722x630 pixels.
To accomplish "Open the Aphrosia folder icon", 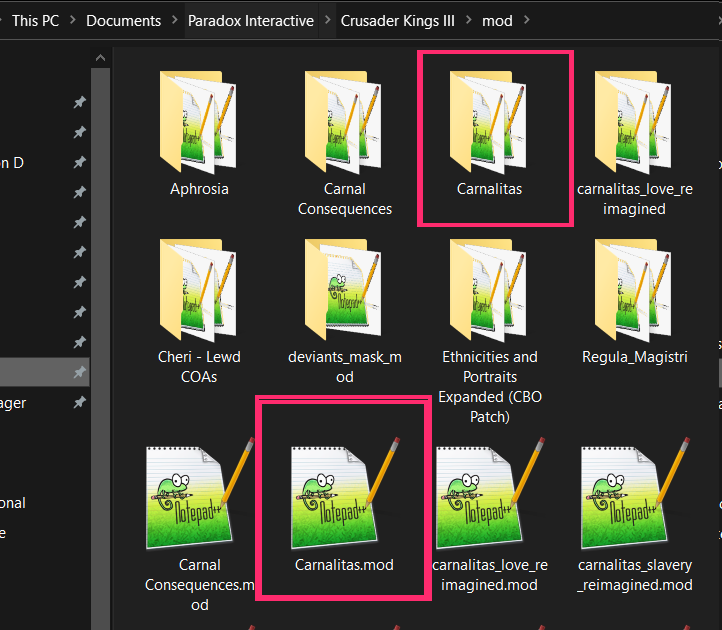I will click(198, 122).
